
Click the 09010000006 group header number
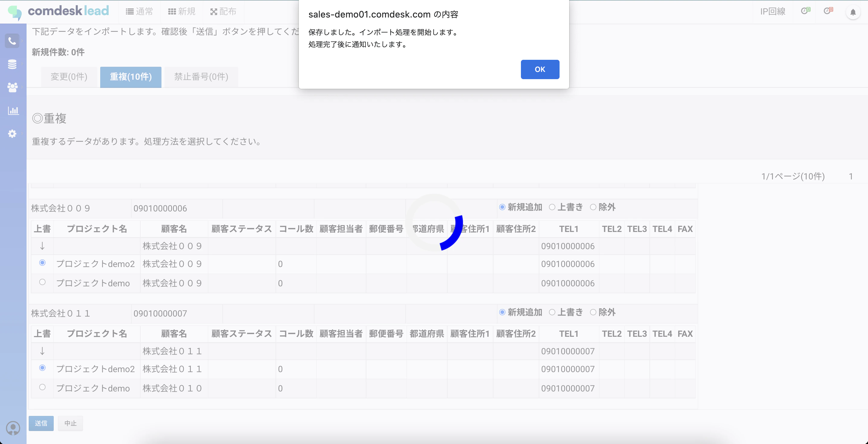[x=160, y=208]
